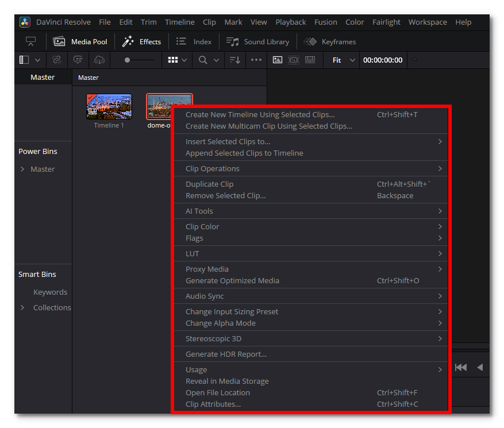Open the Fusion menu

(x=326, y=22)
